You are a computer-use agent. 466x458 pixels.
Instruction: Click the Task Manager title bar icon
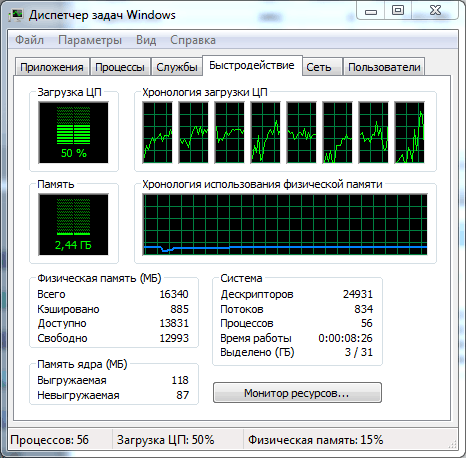click(x=15, y=15)
